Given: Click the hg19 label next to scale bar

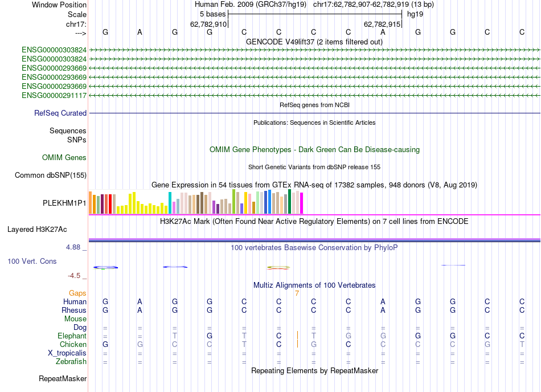Looking at the screenshot, I should pyautogui.click(x=415, y=14).
